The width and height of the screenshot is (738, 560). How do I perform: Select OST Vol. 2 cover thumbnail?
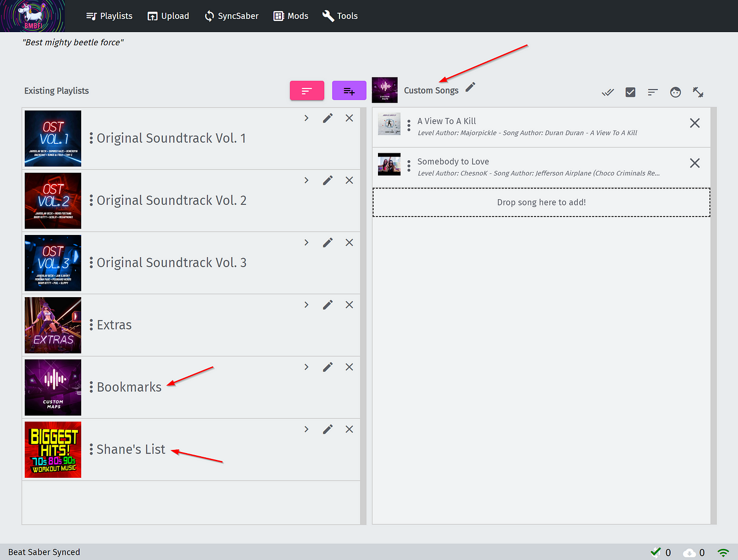pos(53,201)
